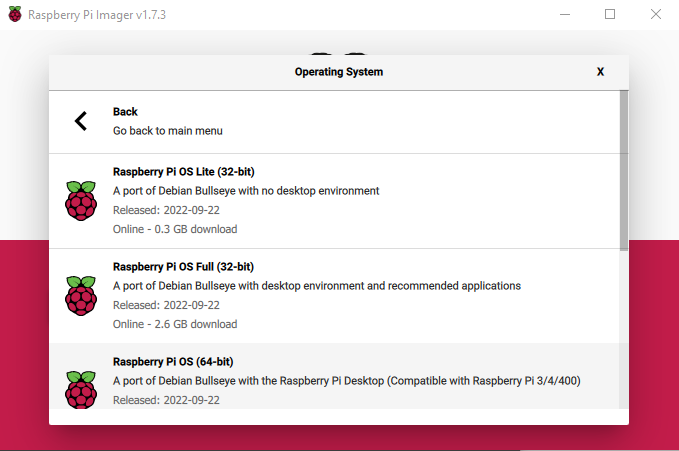Click the 'Operating System' dialog heading
The width and height of the screenshot is (679, 451).
339,72
